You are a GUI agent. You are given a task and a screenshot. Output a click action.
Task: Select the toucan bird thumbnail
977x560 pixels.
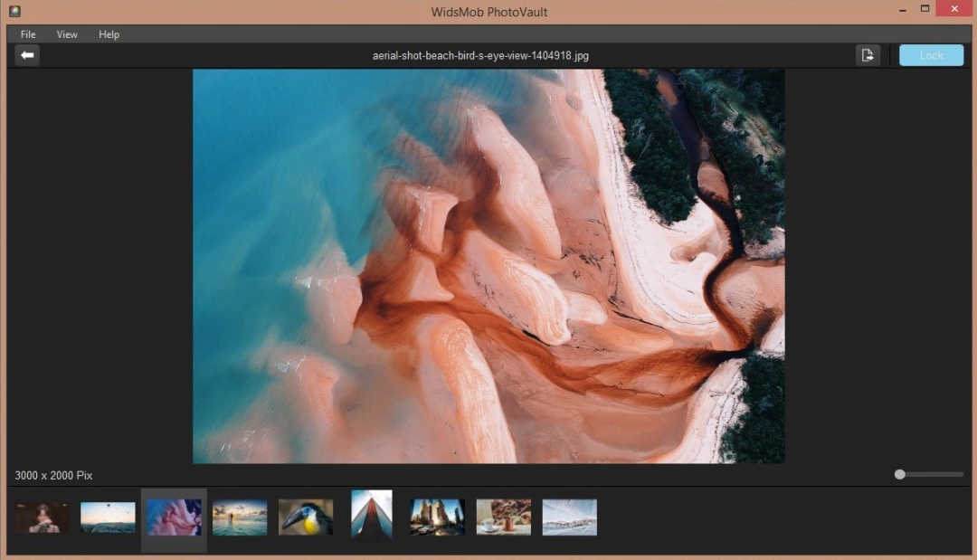click(305, 517)
